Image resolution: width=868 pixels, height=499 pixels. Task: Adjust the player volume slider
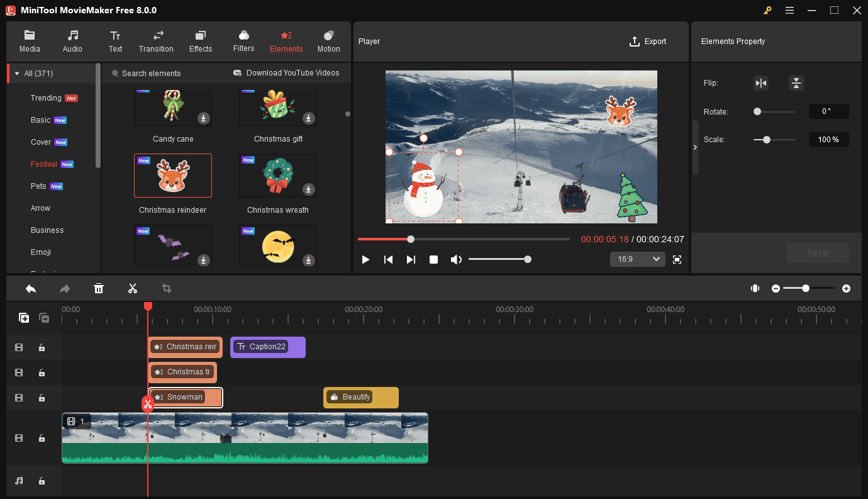[499, 259]
